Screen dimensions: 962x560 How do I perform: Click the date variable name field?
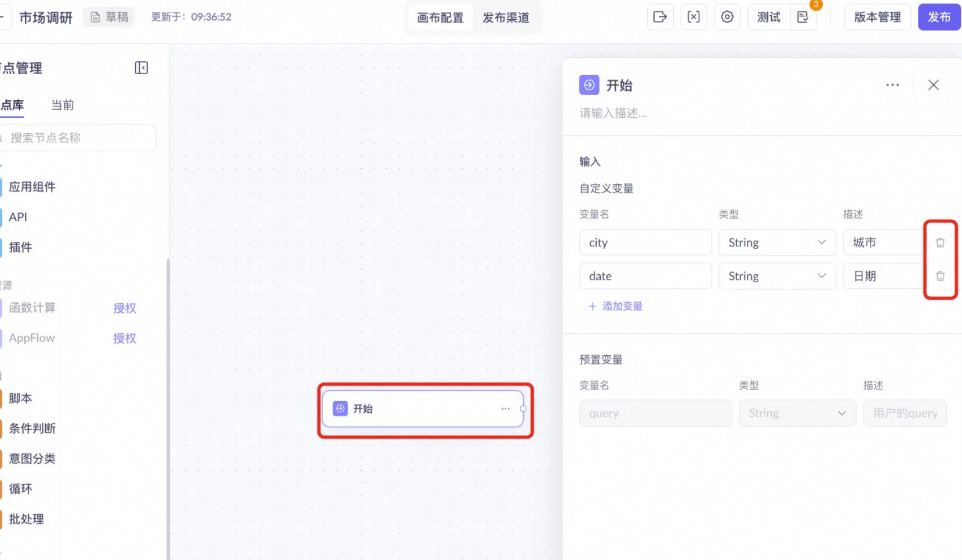tap(645, 276)
